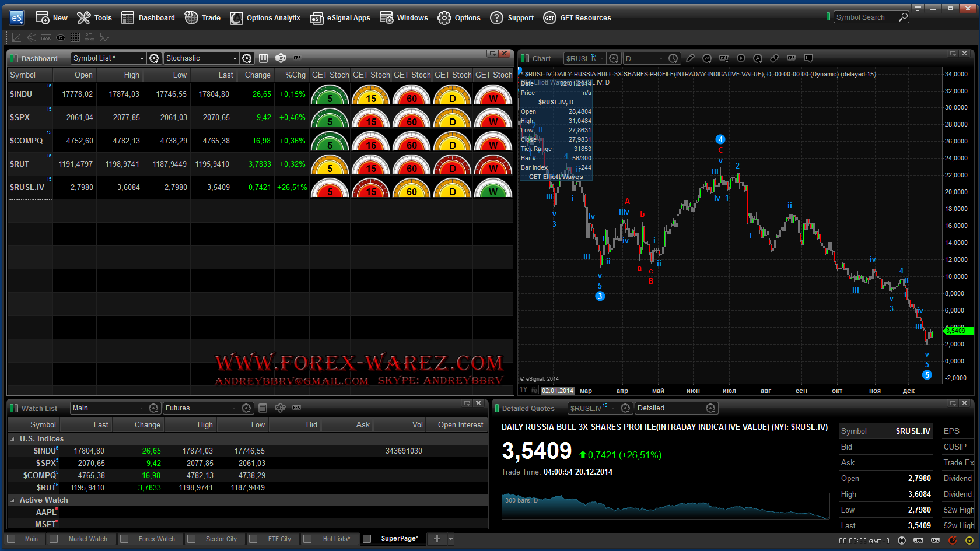This screenshot has height=551, width=980.
Task: Click the Dashboard SORT icon
Action: 281,58
